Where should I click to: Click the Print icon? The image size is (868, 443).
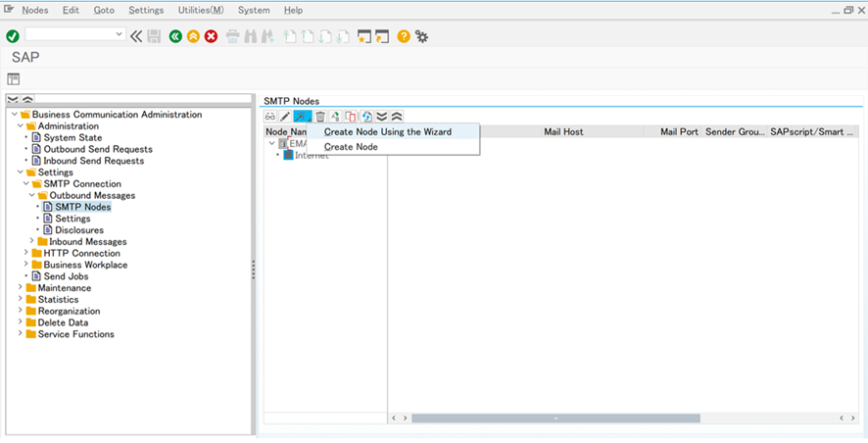(232, 36)
